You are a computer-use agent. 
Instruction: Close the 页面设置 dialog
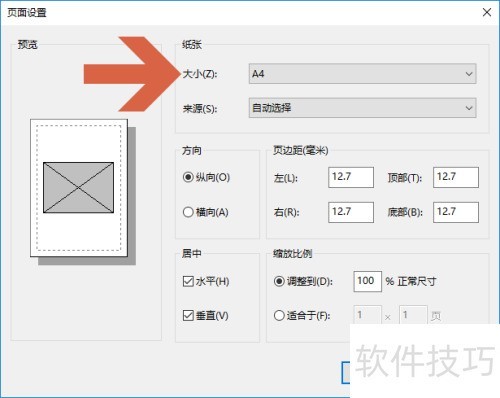coord(487,12)
